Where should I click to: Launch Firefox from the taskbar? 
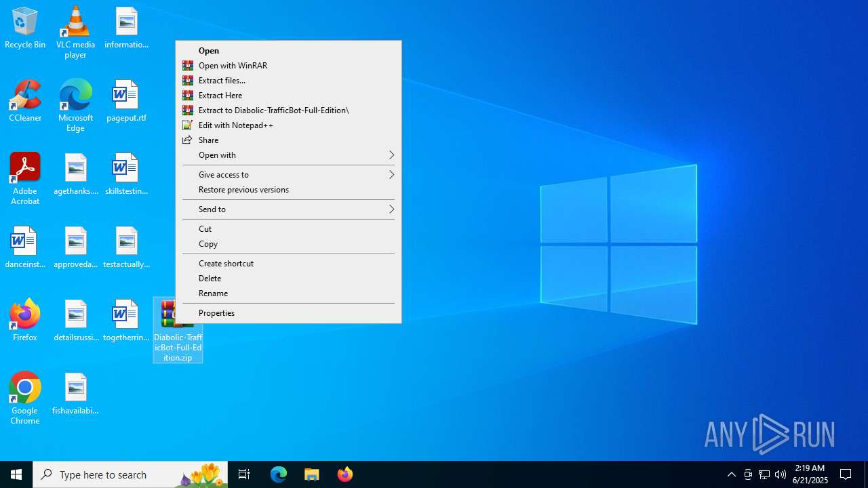(345, 474)
